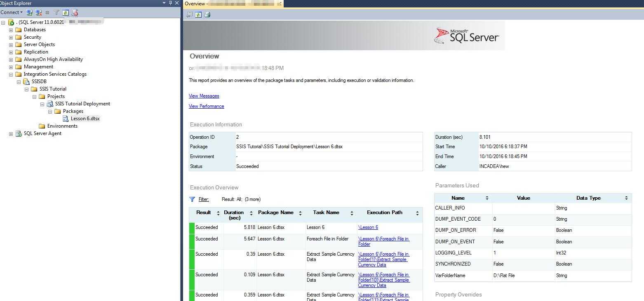
Task: Toggle auto-hide pin on Object Explorer
Action: coord(171,3)
